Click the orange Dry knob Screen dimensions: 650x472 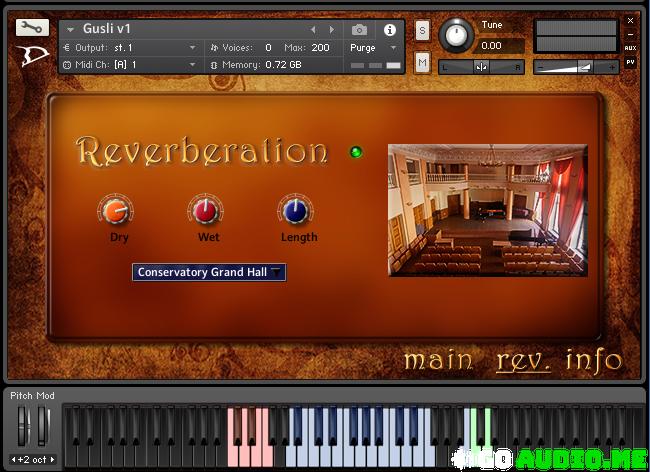click(116, 211)
